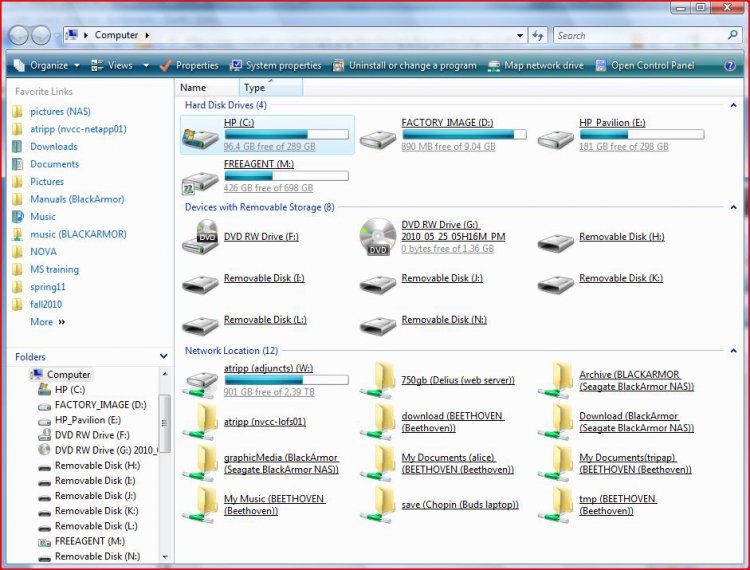Click Open Control Panel

[x=645, y=66]
